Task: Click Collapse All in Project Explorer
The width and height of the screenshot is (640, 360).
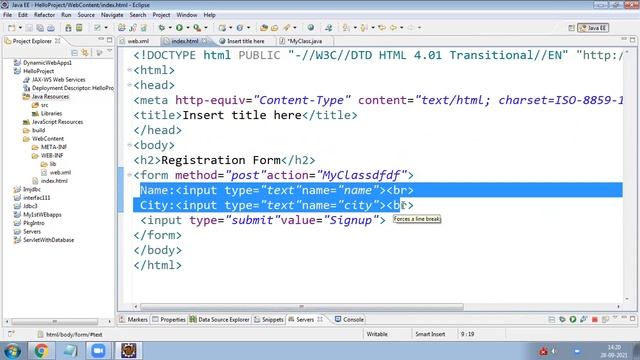Action: tap(74, 53)
